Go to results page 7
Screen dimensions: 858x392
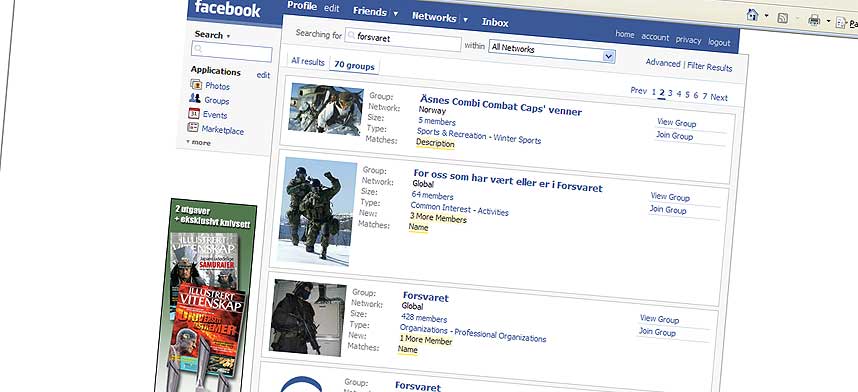click(705, 96)
